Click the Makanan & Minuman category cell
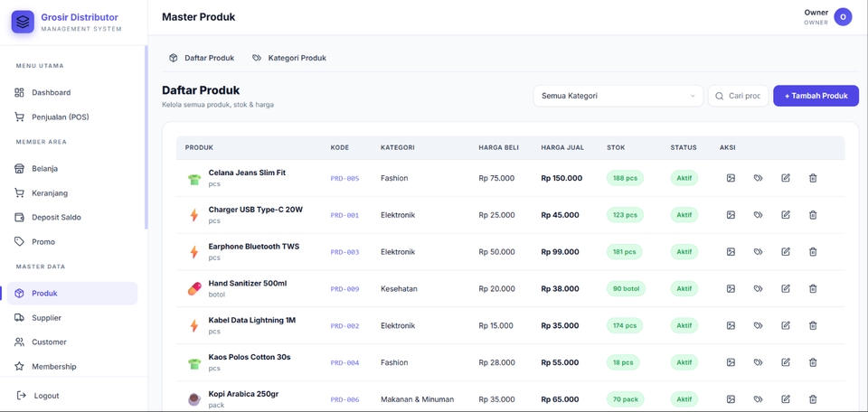This screenshot has width=868, height=412. point(418,399)
